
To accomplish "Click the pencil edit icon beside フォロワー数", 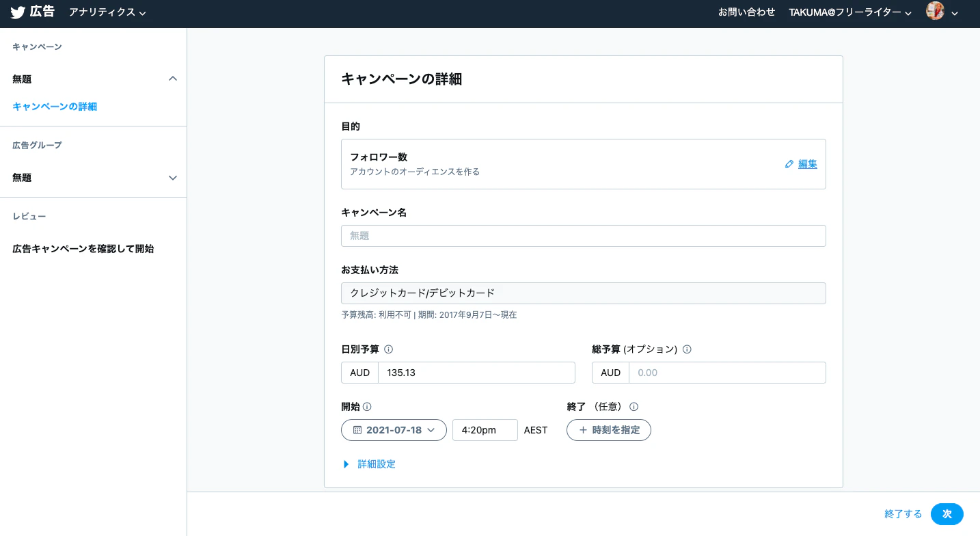I will click(x=789, y=164).
